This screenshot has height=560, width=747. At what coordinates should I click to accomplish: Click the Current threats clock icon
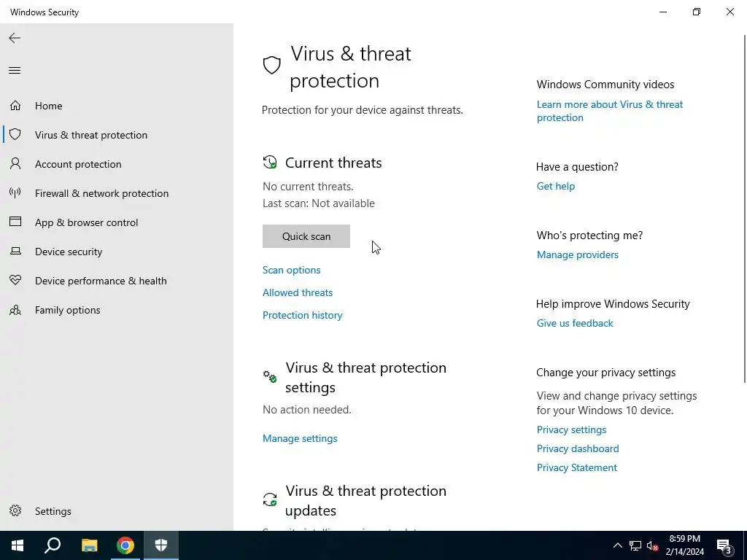coord(270,162)
